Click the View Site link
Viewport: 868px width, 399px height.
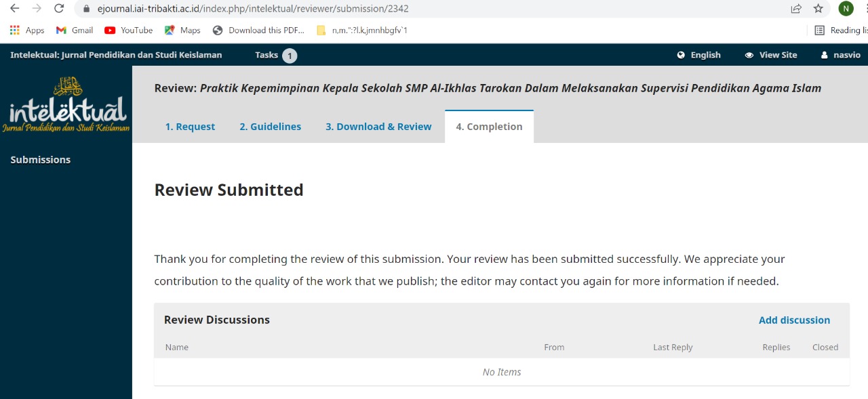771,56
